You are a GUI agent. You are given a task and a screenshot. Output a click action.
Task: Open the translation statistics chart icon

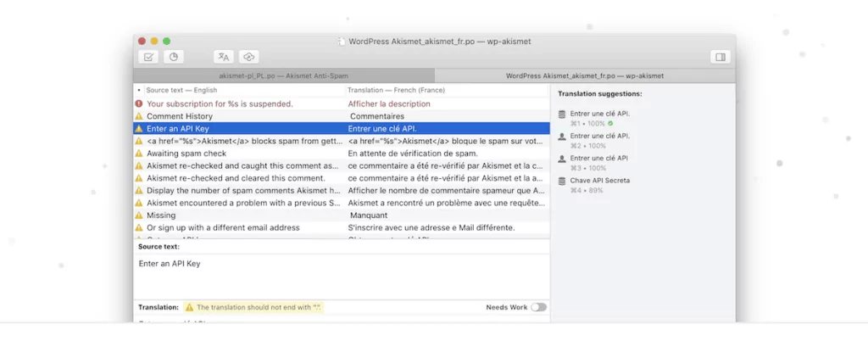[173, 57]
